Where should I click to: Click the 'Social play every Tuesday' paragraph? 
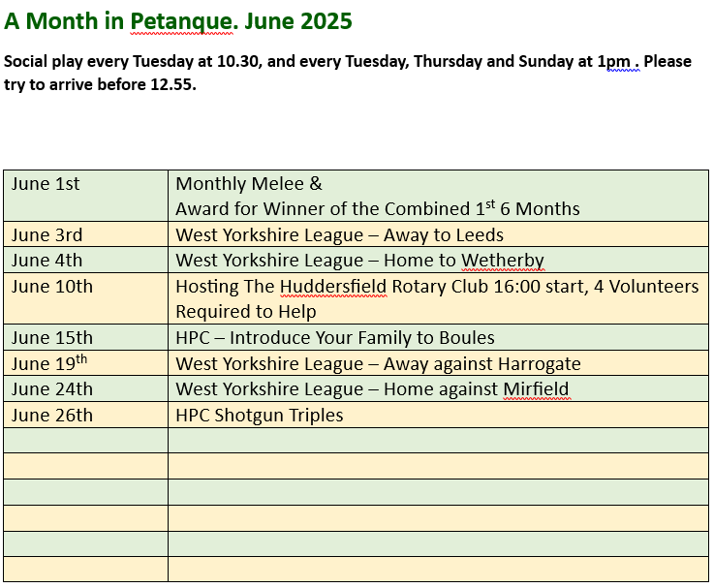click(347, 73)
